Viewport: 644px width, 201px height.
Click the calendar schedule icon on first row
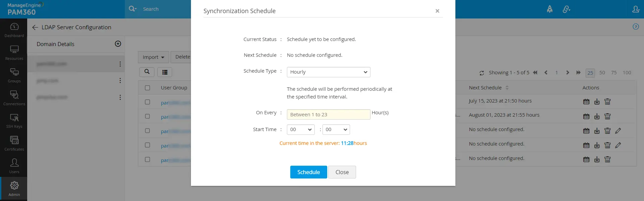coord(586,102)
